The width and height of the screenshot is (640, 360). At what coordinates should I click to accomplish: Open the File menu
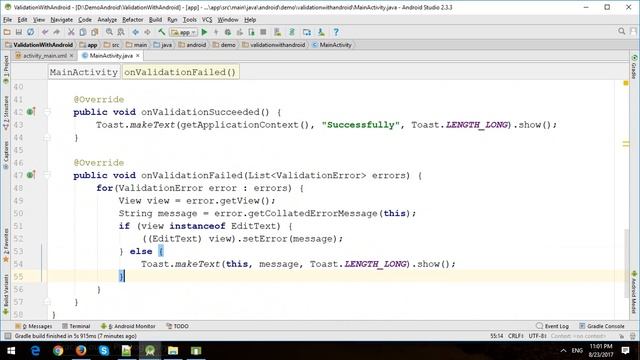point(7,20)
